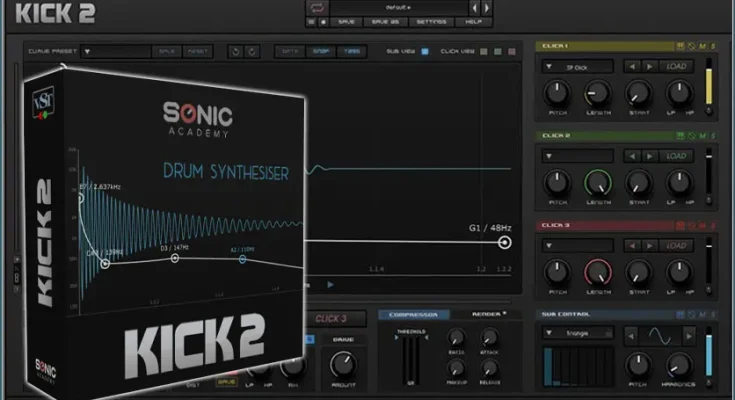Click Load button in Click 3 panel
This screenshot has width=735, height=400.
pyautogui.click(x=676, y=245)
